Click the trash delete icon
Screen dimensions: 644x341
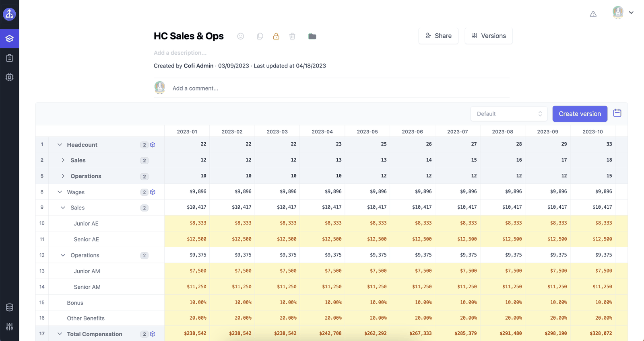click(292, 36)
